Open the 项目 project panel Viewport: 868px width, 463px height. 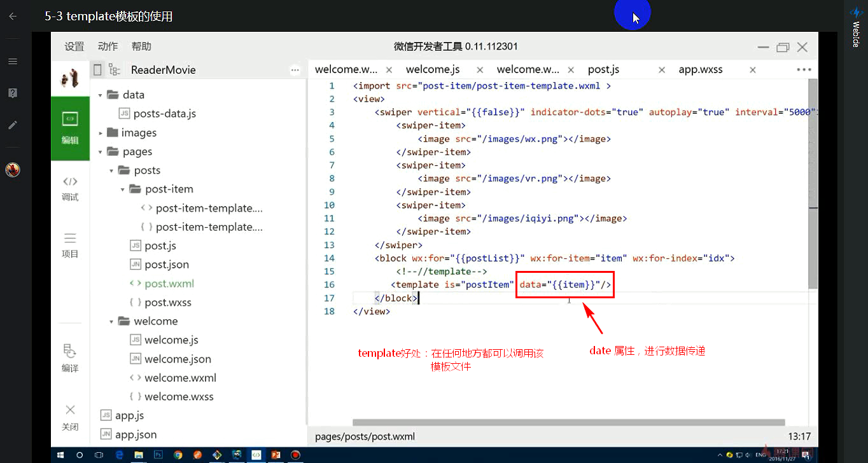(x=71, y=245)
